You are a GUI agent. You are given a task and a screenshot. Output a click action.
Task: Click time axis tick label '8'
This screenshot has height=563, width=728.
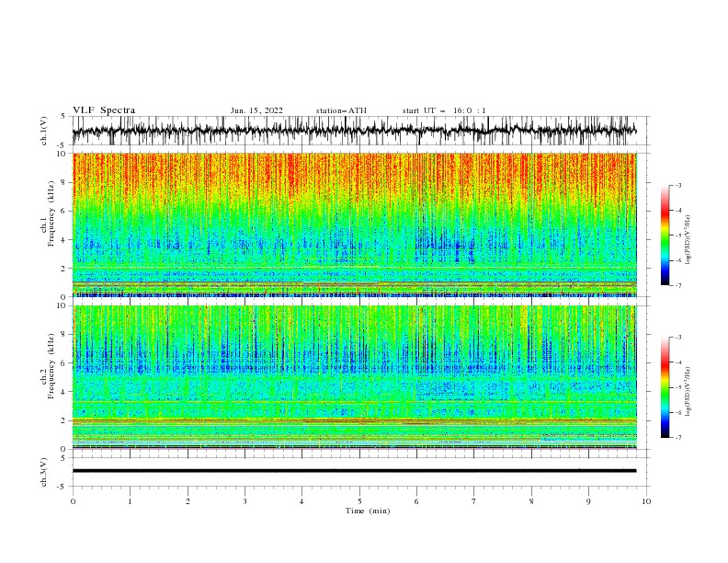(x=531, y=501)
